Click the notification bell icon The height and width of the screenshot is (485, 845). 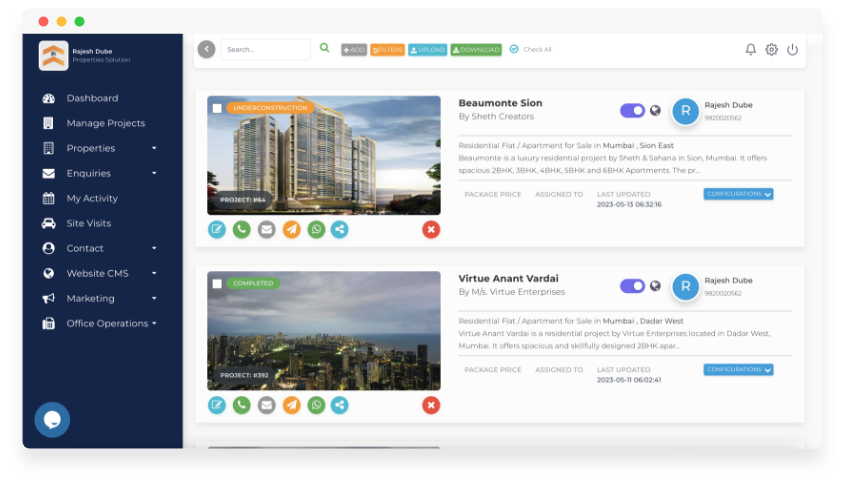[x=751, y=49]
